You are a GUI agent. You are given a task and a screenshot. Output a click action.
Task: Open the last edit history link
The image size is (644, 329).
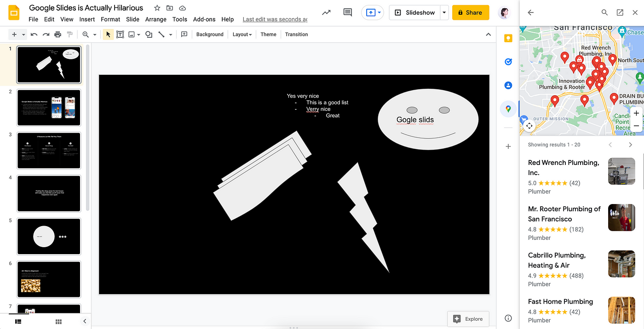[x=275, y=19]
